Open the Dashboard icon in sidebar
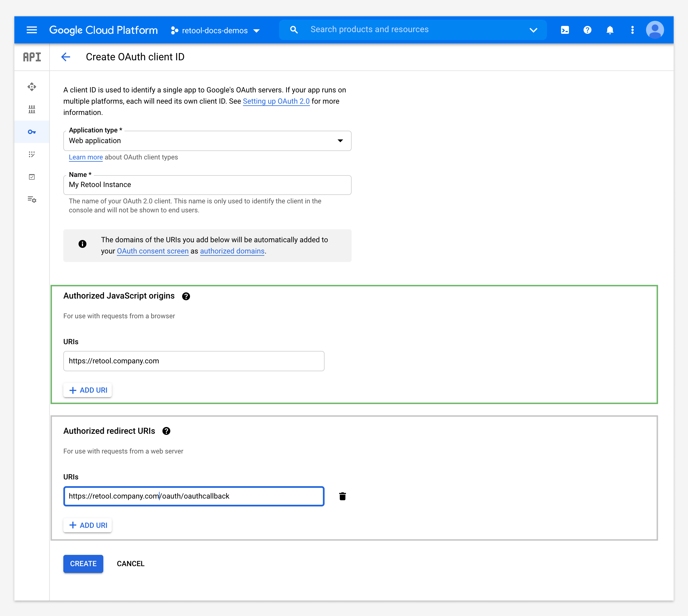Screen dimensions: 688x616 tap(32, 87)
